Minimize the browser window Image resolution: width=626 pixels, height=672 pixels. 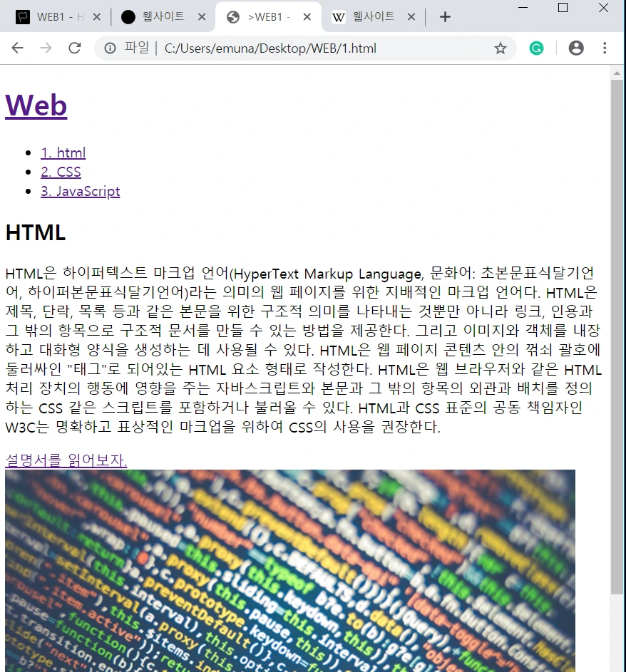tap(523, 8)
